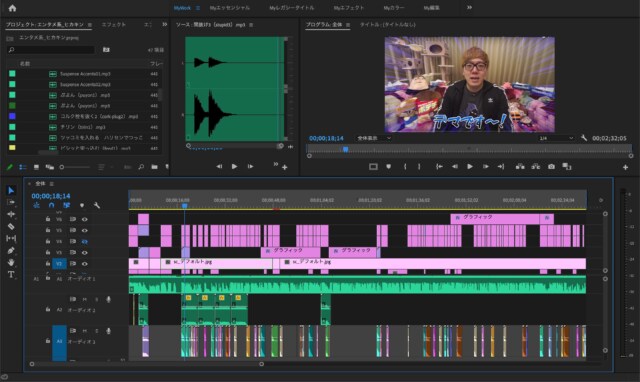
Task: Go to In point in Program monitor
Action: tap(439, 167)
